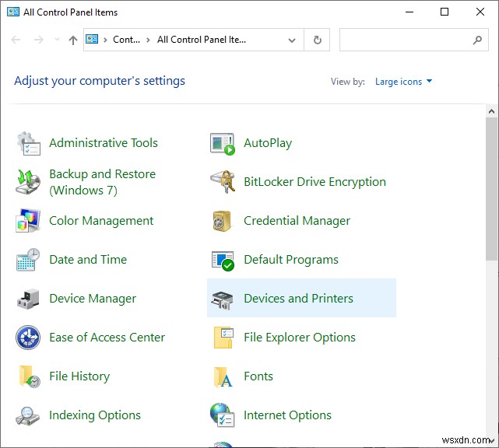Click the Control Panel search box

click(405, 40)
